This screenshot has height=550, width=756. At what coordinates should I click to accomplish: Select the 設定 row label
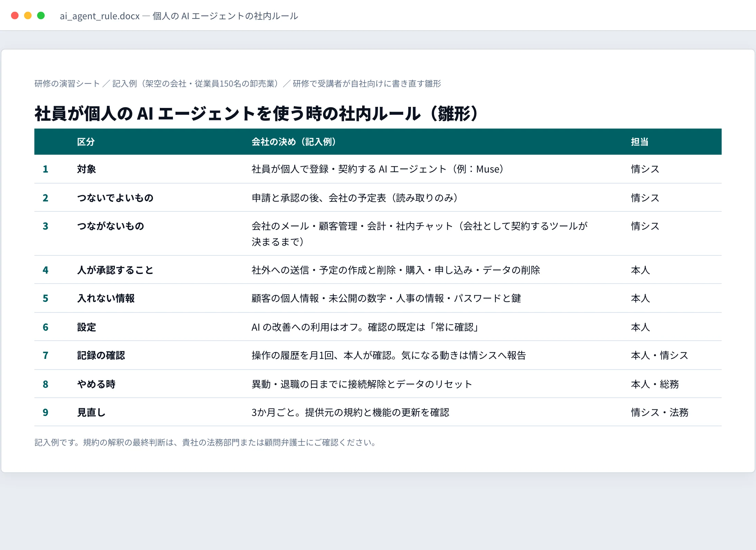pos(87,327)
